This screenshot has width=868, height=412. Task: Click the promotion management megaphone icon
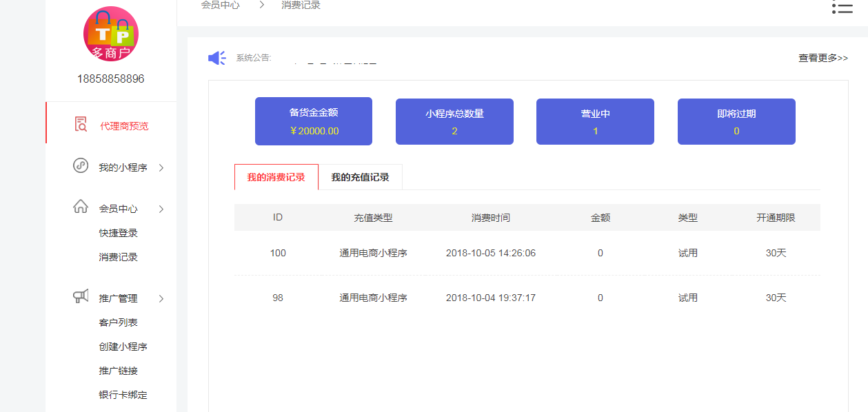pyautogui.click(x=81, y=297)
